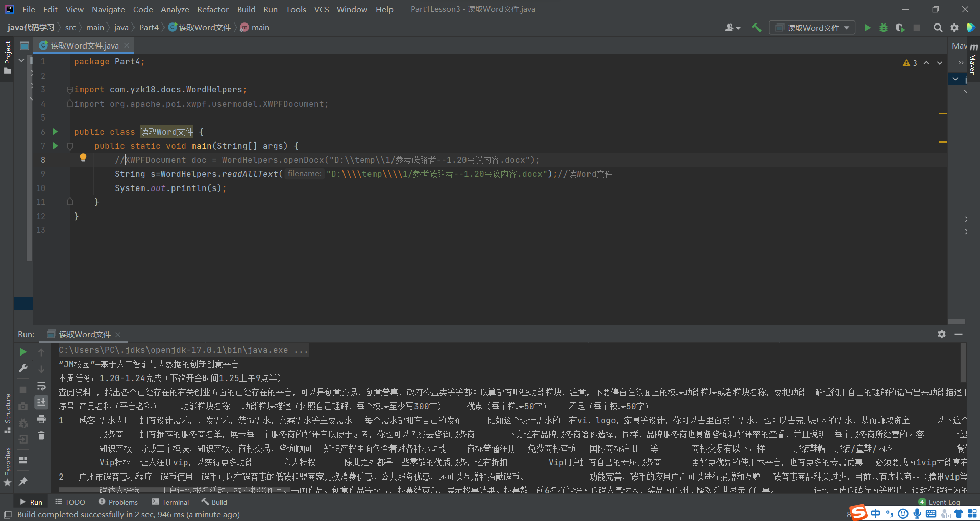Open the Build menu
The width and height of the screenshot is (980, 521).
tap(246, 9)
